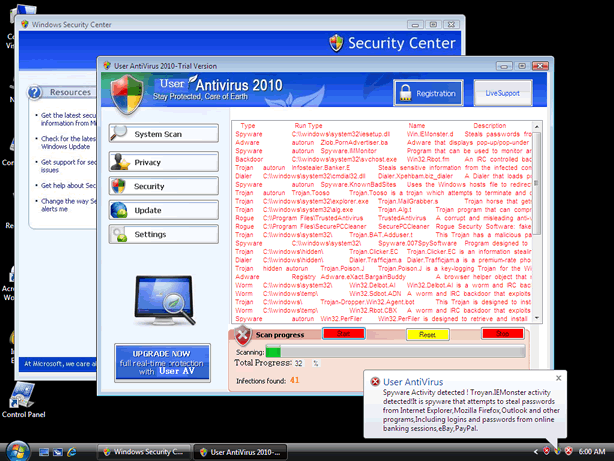Switch to Windows Security Center taskbar item
614x461 pixels.
(142, 450)
